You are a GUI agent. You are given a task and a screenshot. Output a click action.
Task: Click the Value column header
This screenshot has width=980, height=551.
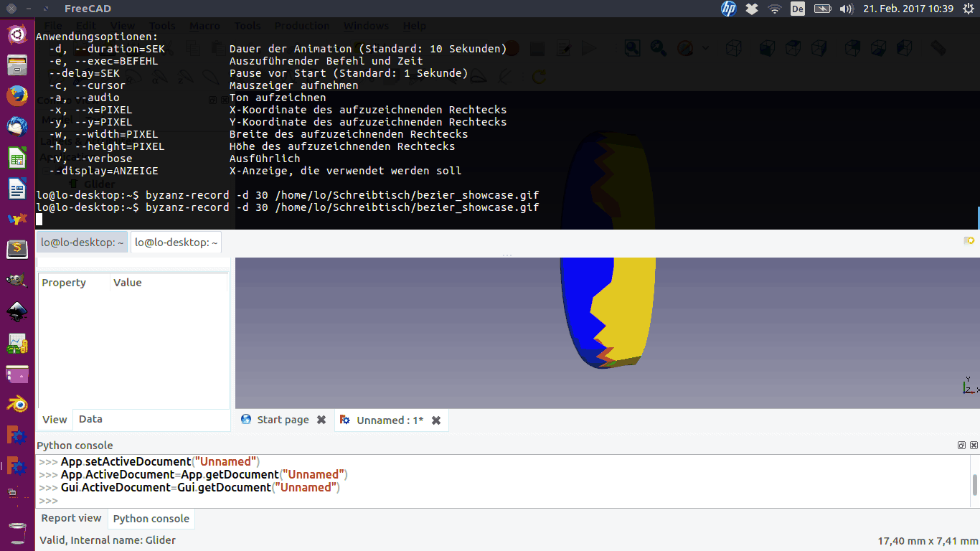click(169, 283)
